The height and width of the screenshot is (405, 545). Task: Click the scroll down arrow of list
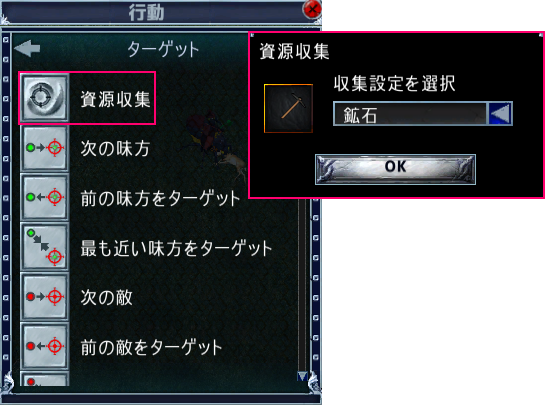[302, 376]
